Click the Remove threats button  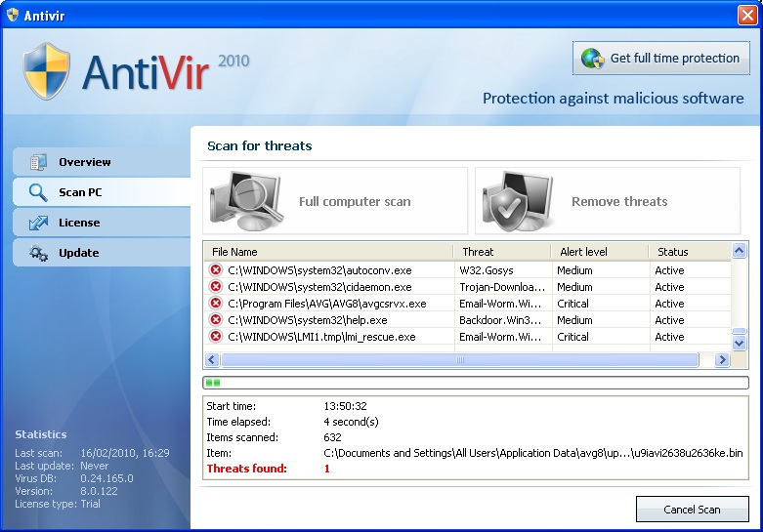click(608, 201)
